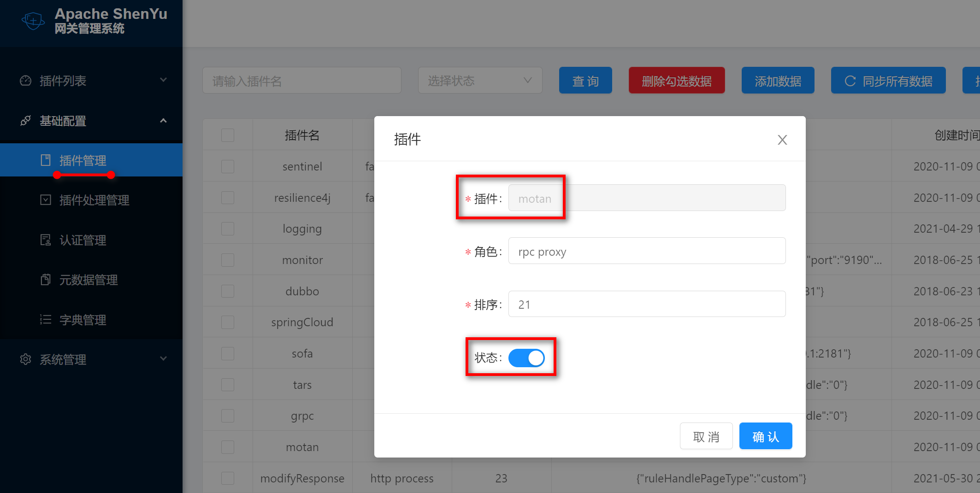Viewport: 980px width, 493px height.
Task: Toggle the 状态 switch off
Action: coord(526,358)
